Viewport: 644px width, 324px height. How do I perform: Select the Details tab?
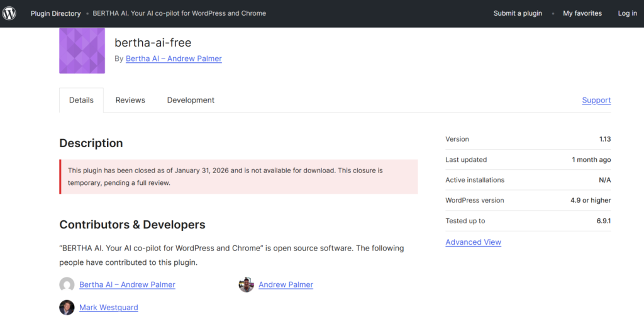click(81, 101)
